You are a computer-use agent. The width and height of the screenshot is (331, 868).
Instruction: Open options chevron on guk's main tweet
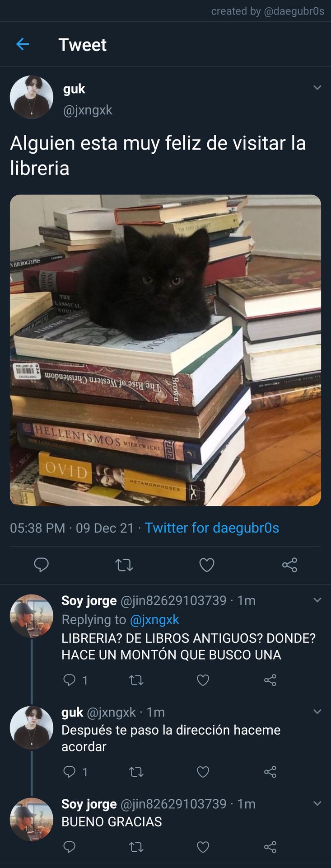point(317,88)
